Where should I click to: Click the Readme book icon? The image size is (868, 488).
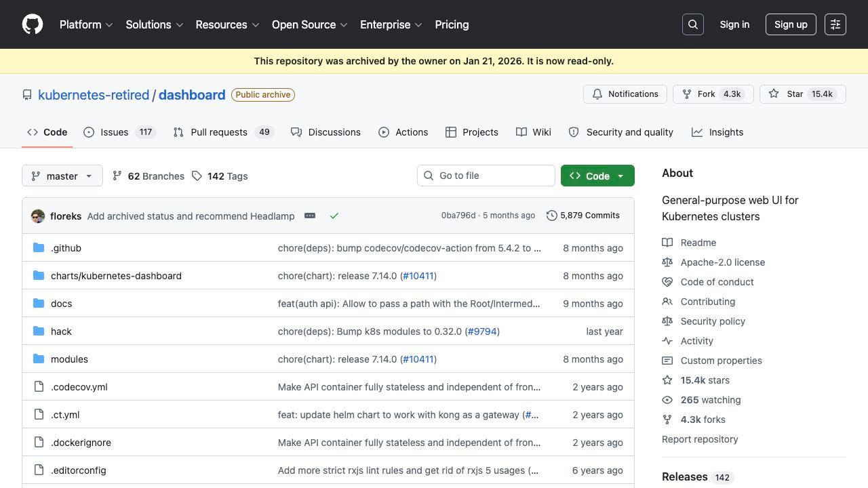coord(667,243)
